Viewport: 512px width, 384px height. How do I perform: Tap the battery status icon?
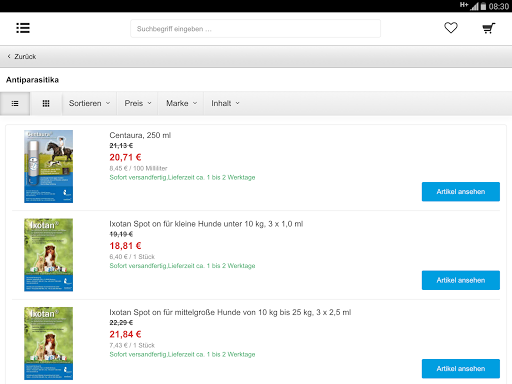483,6
